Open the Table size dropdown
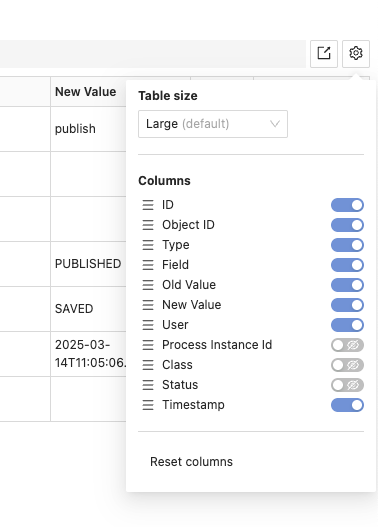 click(213, 124)
